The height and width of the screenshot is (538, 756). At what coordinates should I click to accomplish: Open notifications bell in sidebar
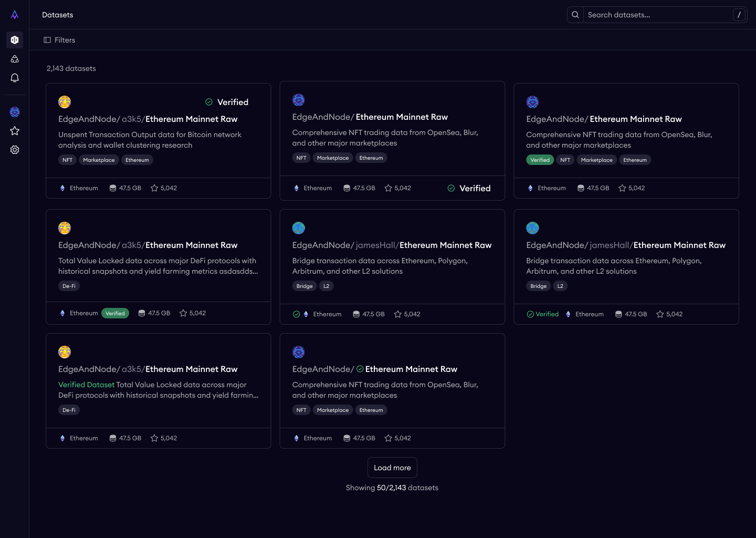click(x=15, y=78)
